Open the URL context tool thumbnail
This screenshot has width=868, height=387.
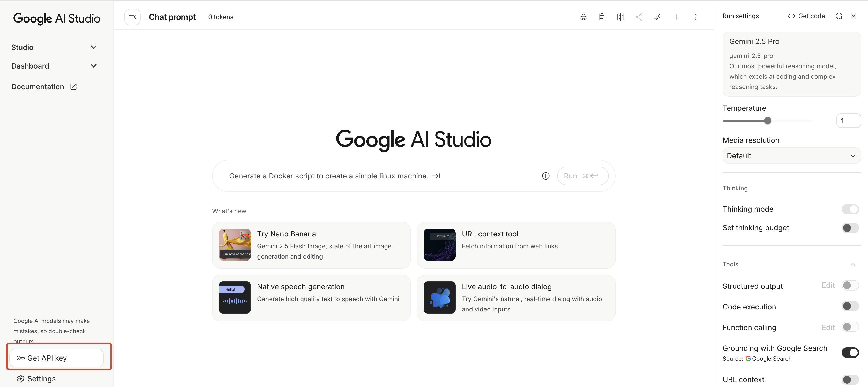point(439,245)
